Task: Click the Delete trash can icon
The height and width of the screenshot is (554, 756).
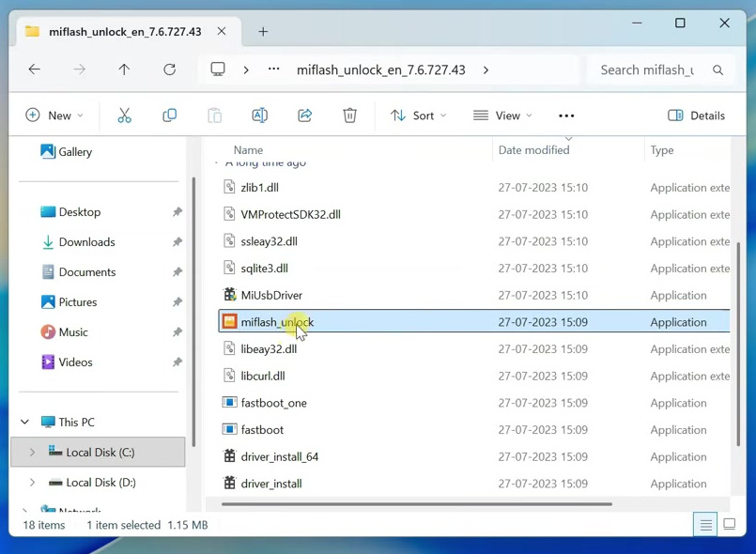Action: pos(349,115)
